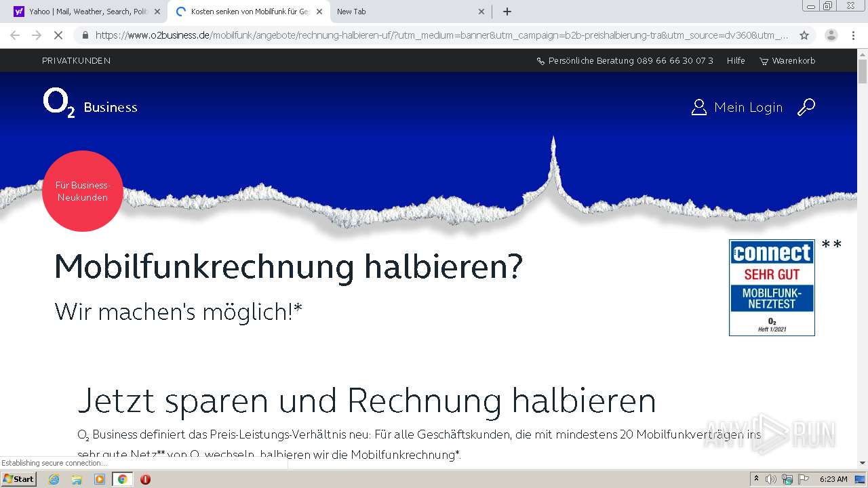Click the Warenkorb cart icon

764,61
